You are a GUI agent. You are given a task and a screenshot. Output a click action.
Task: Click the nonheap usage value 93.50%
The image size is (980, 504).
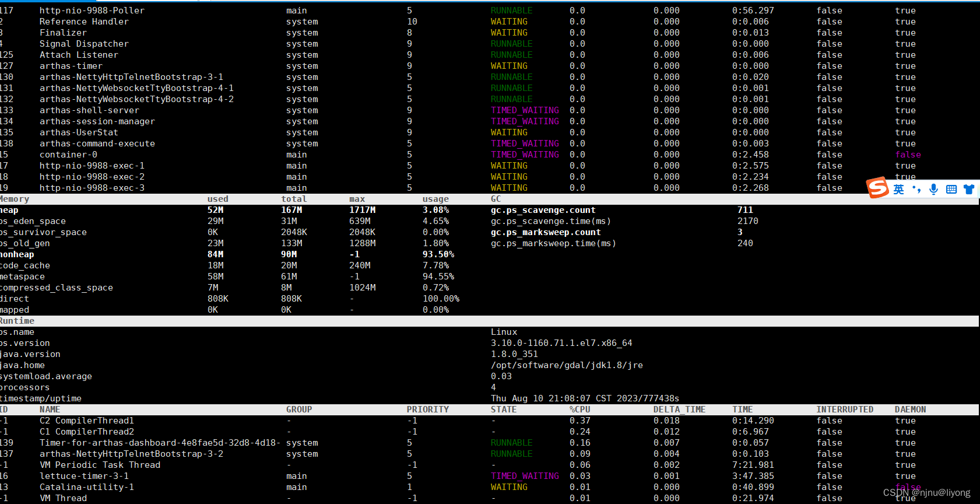438,254
